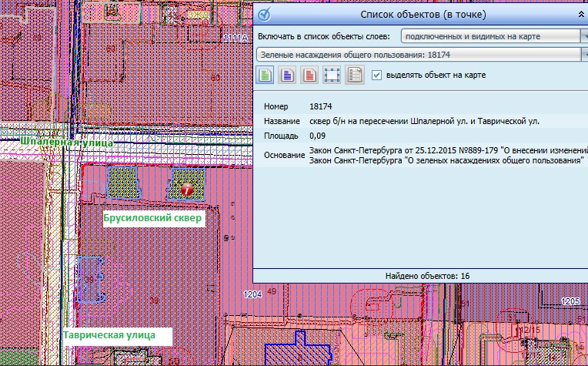588x366 pixels.
Task: Click the red info marker on map
Action: 186,188
